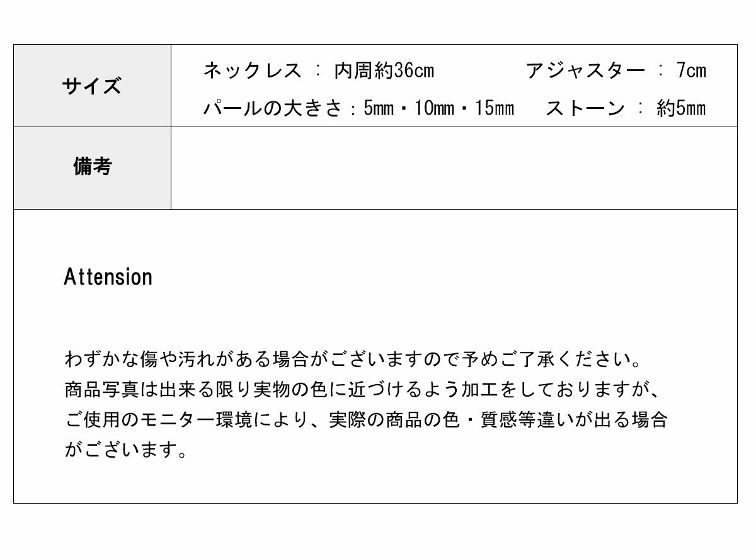
Task: Click the 15mm pearl size
Action: [495, 108]
